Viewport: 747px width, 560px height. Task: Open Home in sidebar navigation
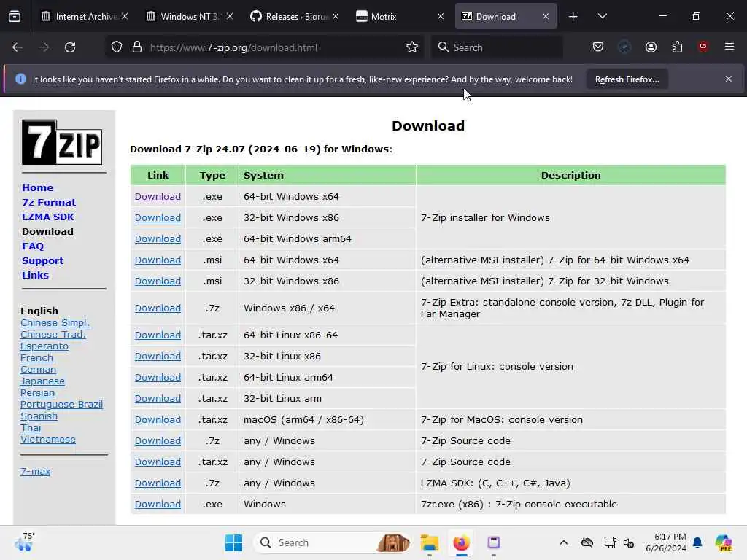point(38,187)
